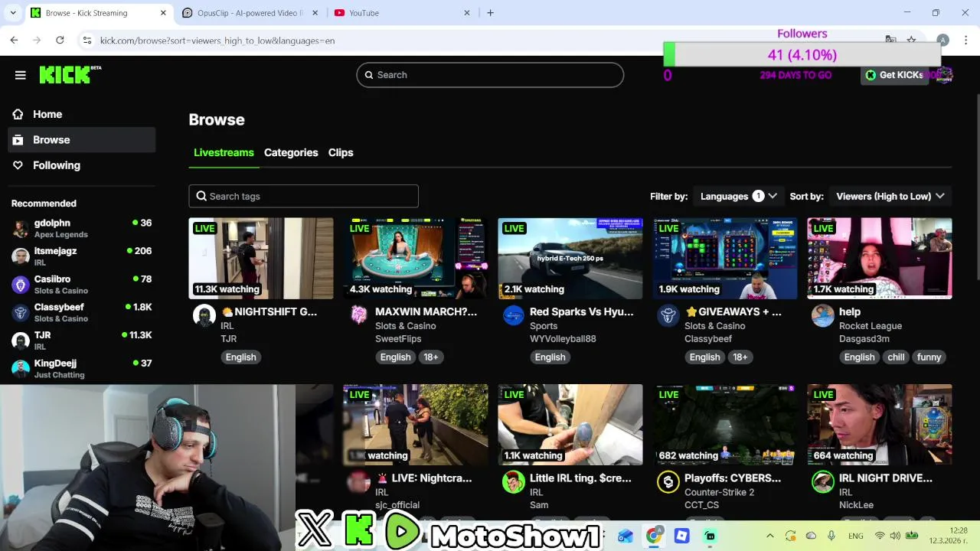Open LIVE: Nightcra stream title

423,478
